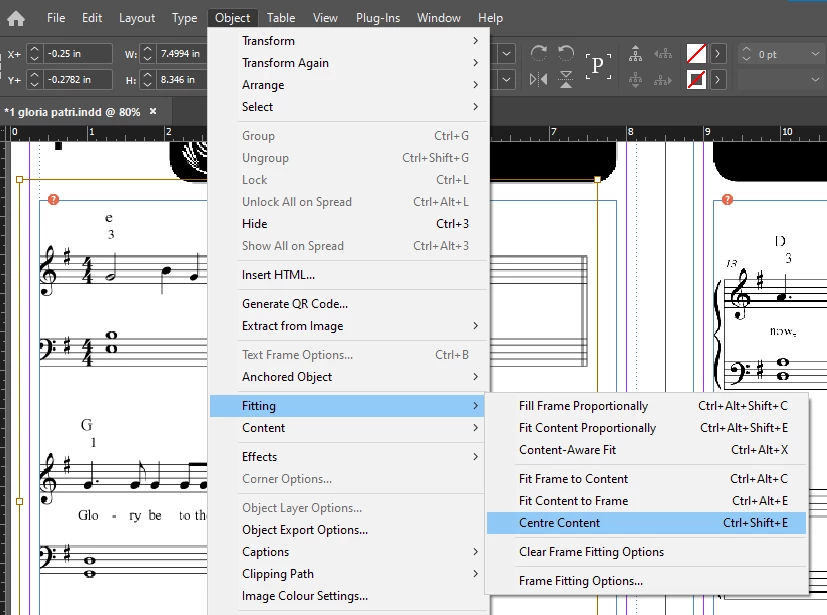
Task: Expand the Transform Again submenu
Action: pos(348,63)
